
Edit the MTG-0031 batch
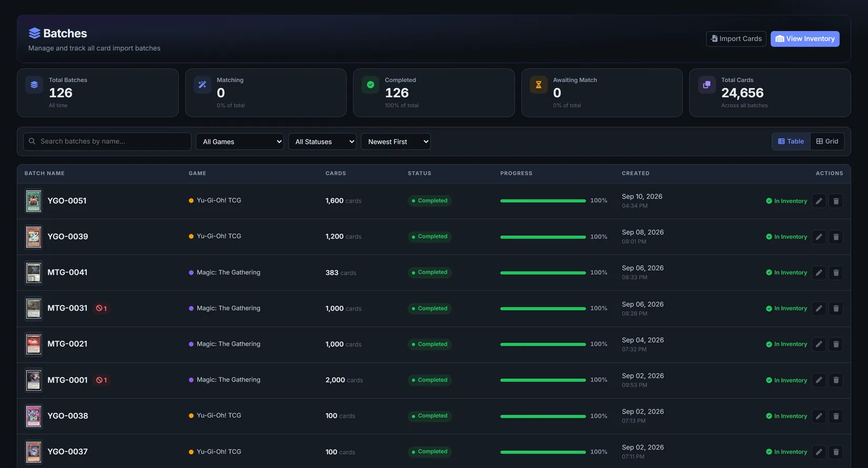point(819,309)
